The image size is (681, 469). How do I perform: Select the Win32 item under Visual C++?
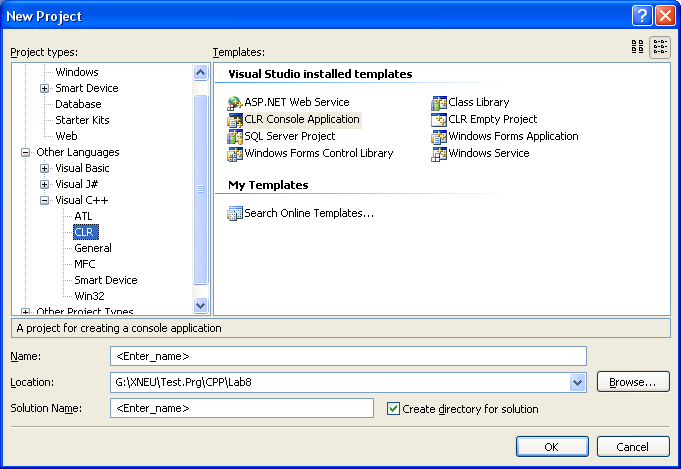pos(89,296)
